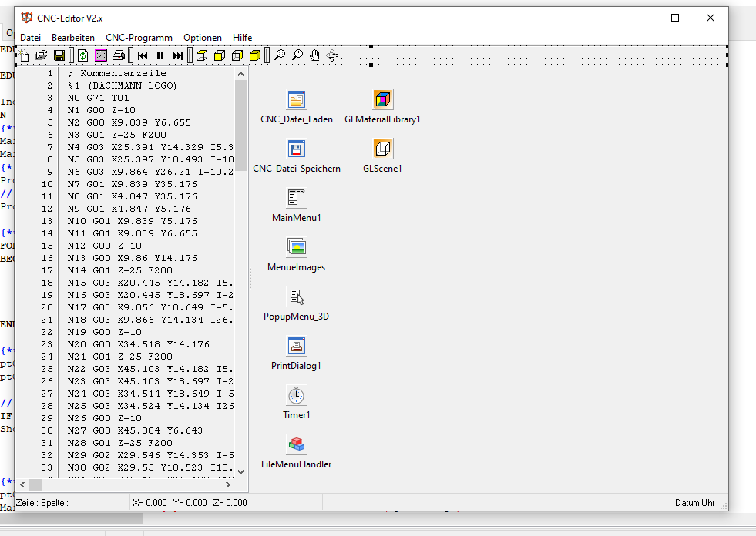This screenshot has width=756, height=536.
Task: Click the horizontal scrollbar right arrow
Action: 241,484
